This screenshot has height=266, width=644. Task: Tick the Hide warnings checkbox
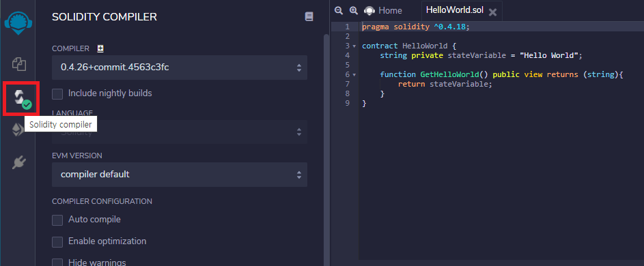[x=57, y=263]
